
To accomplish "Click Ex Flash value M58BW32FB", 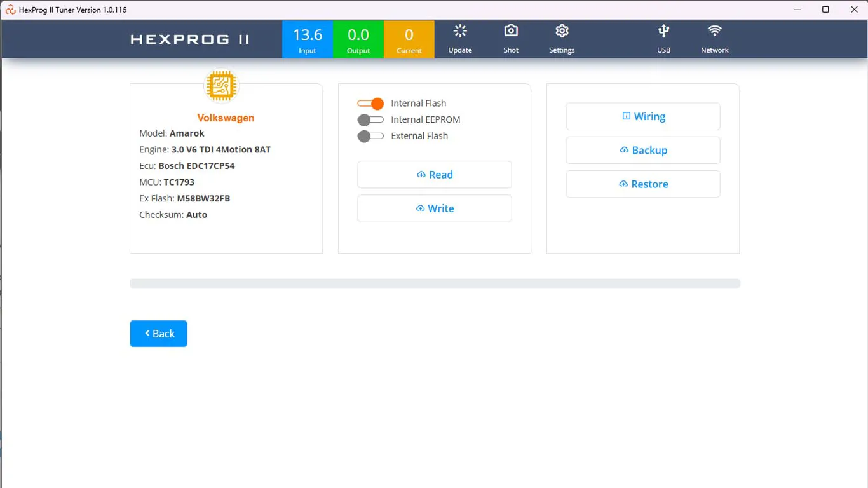I will click(203, 198).
